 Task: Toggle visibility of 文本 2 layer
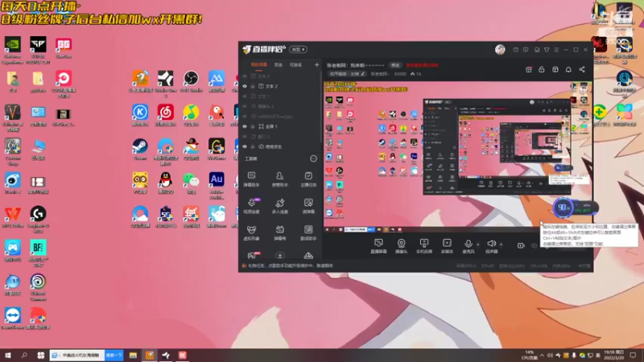[245, 86]
